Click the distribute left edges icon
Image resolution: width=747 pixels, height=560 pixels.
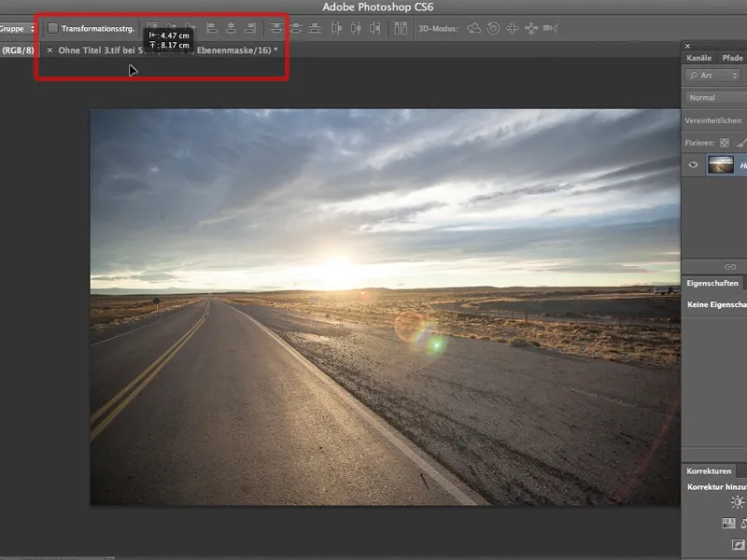click(x=337, y=29)
